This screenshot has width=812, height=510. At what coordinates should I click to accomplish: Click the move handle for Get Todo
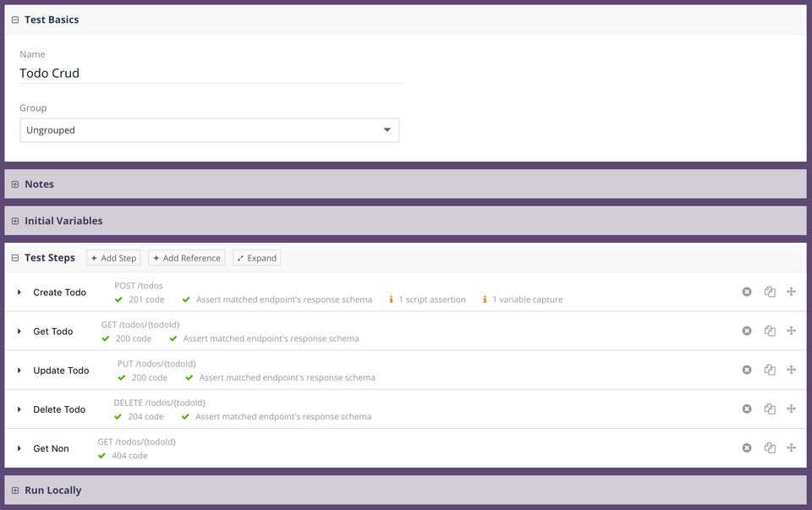[x=792, y=331]
